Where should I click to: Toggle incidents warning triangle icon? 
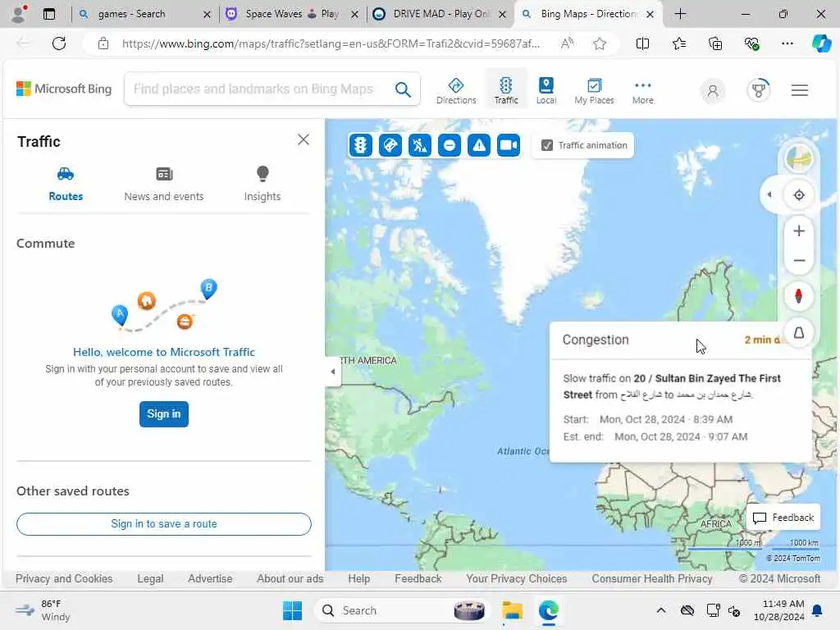click(478, 145)
